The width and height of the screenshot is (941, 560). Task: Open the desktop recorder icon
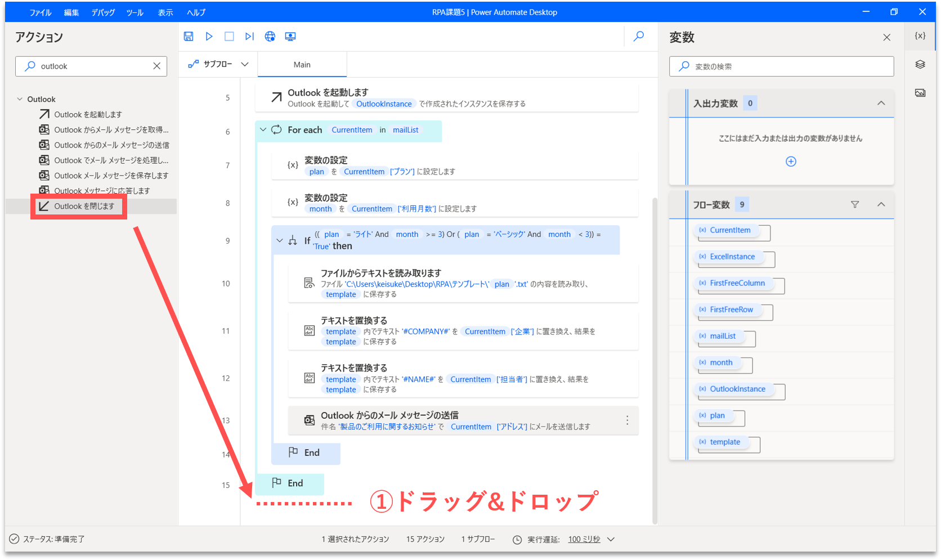[x=290, y=37]
